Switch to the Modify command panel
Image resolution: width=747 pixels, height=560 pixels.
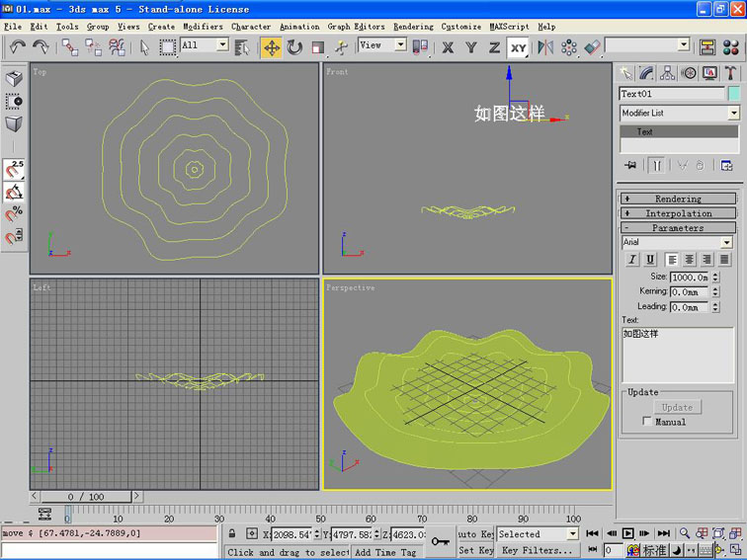tap(646, 73)
